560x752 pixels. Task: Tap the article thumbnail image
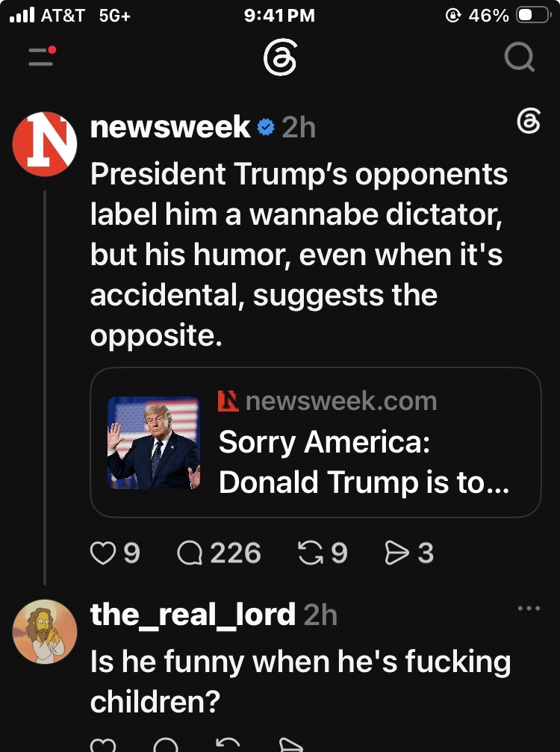coord(153,443)
